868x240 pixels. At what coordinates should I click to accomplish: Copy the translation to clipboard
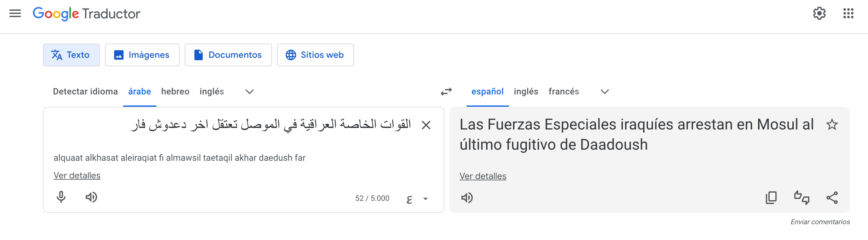tap(771, 197)
